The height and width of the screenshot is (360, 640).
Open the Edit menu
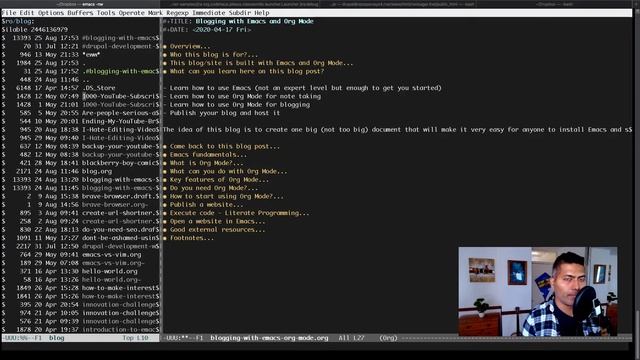(27, 13)
